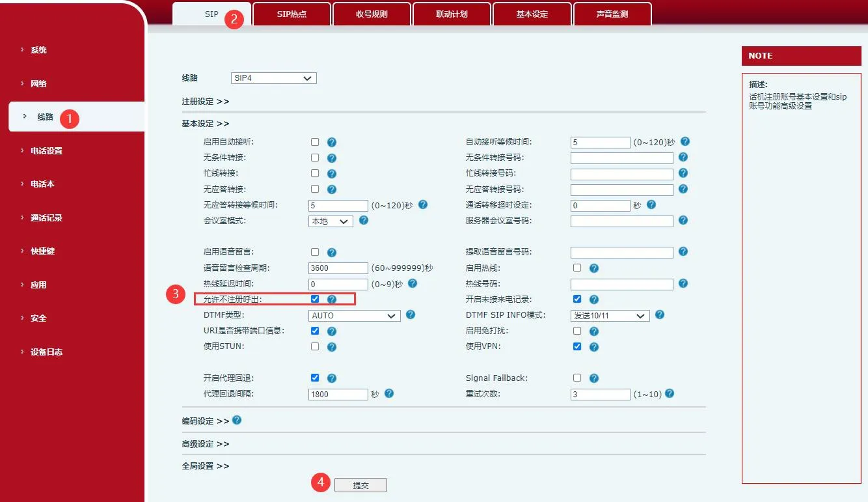Open the 声音监测 tab
868x502 pixels.
pos(612,14)
